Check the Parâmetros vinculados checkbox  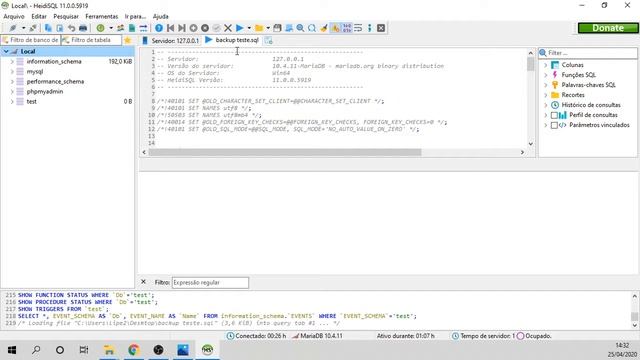[554, 125]
